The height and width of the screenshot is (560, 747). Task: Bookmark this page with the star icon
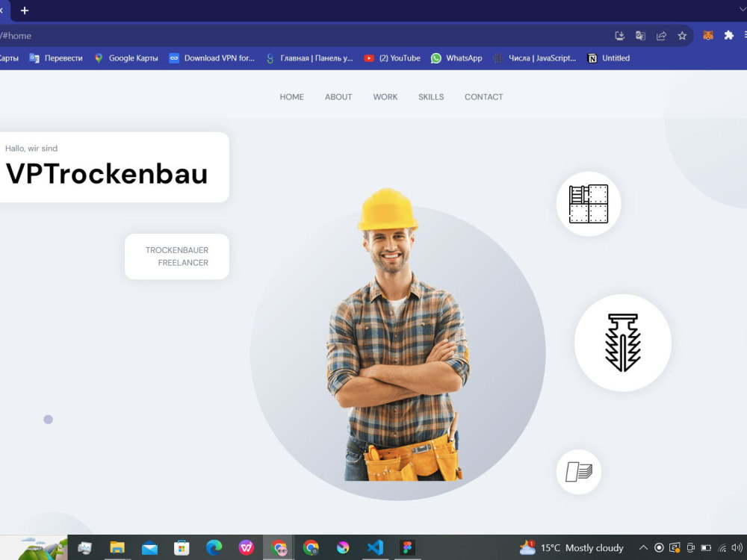click(x=682, y=36)
